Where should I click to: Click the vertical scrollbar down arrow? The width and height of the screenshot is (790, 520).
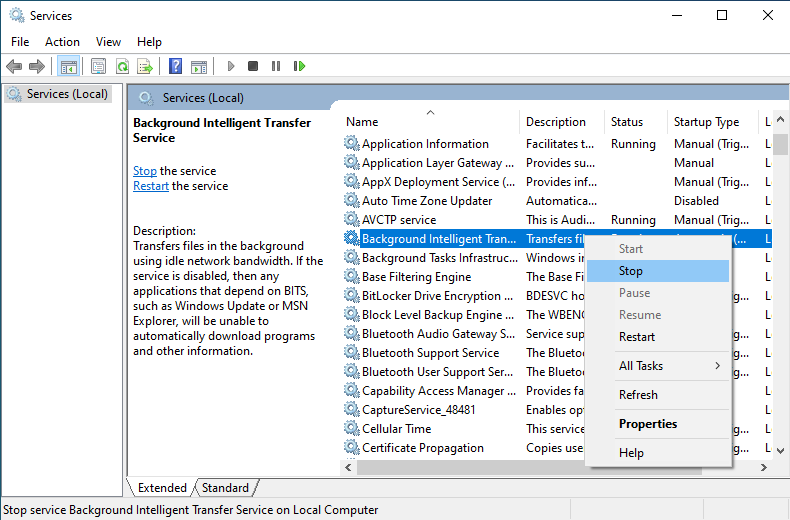pos(780,450)
